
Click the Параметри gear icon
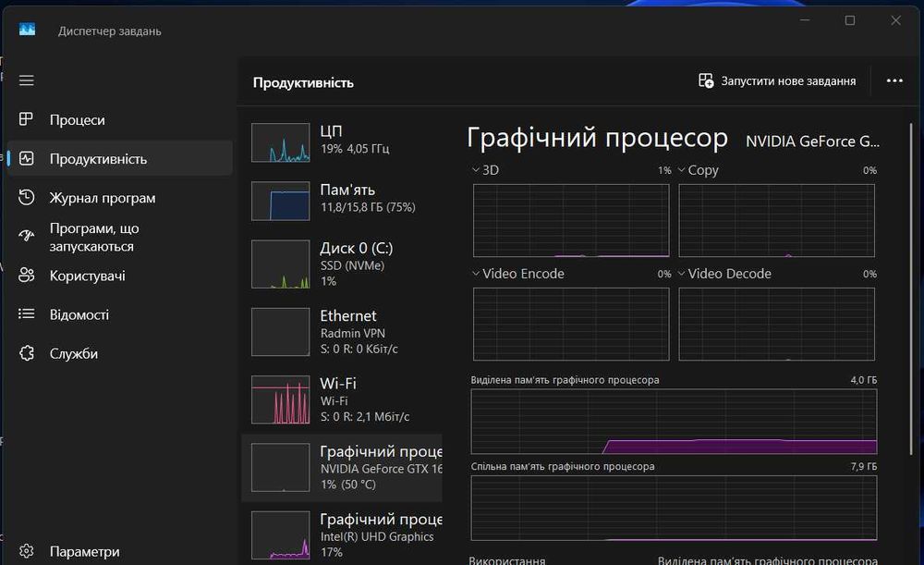point(27,551)
